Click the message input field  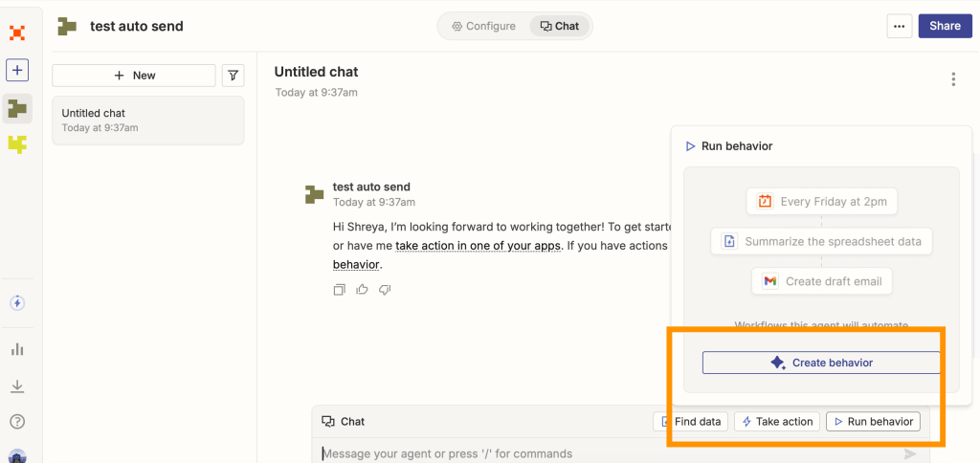click(603, 453)
